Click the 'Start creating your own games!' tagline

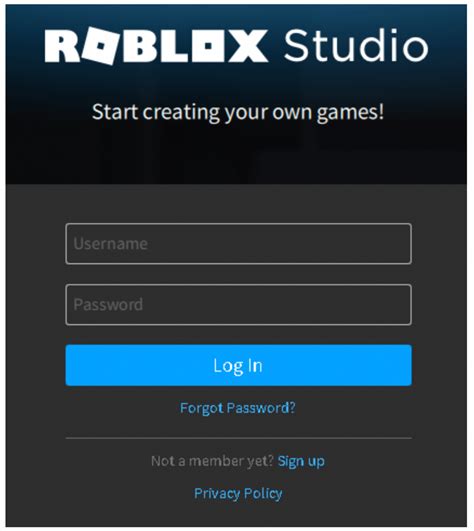(238, 112)
